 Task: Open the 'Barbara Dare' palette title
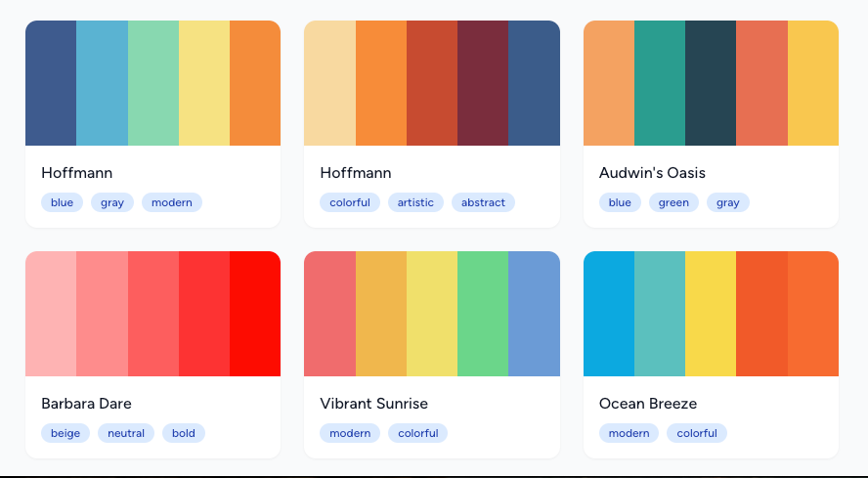tap(86, 404)
